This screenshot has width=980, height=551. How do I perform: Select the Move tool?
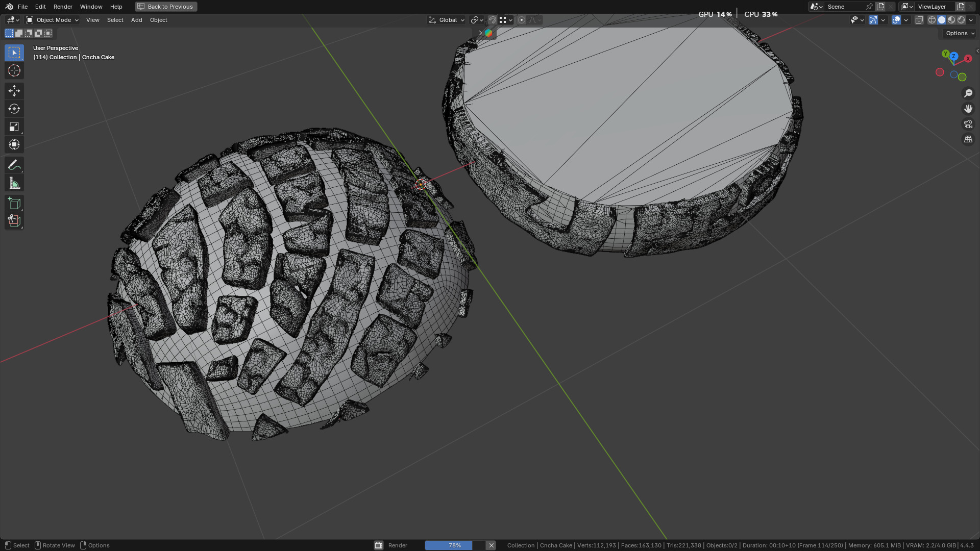tap(14, 91)
